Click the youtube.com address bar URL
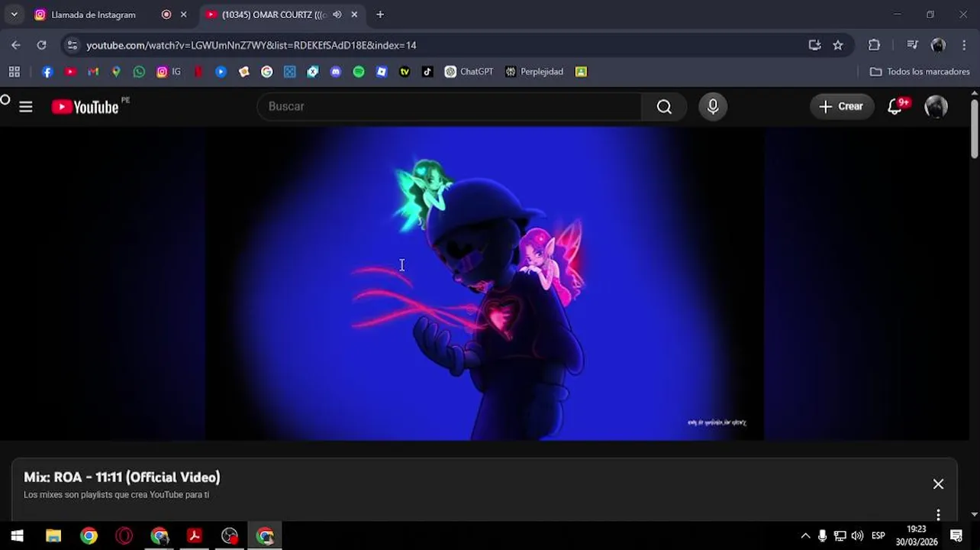 (251, 45)
